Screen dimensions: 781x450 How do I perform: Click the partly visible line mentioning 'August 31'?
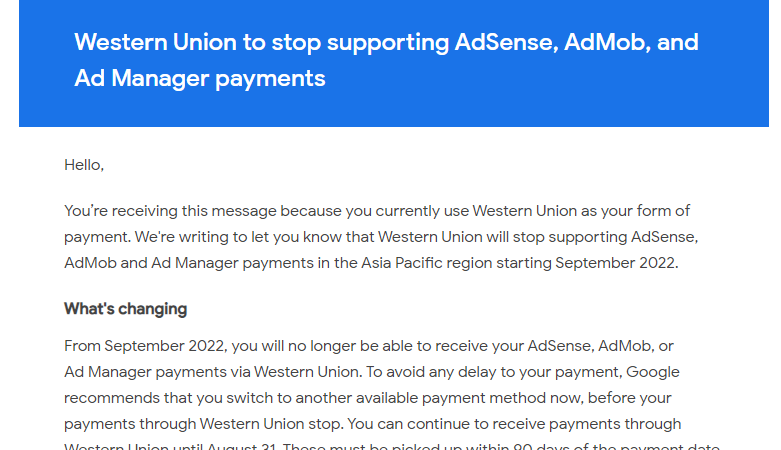(x=391, y=445)
